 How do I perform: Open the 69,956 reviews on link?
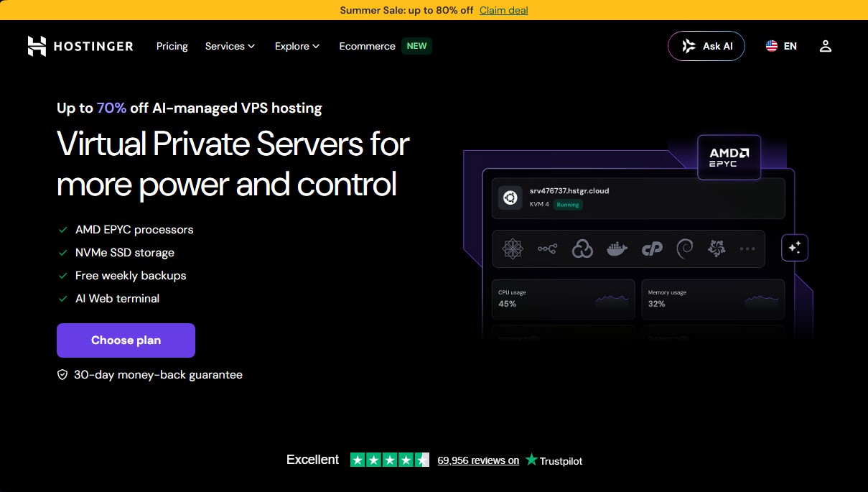(478, 460)
